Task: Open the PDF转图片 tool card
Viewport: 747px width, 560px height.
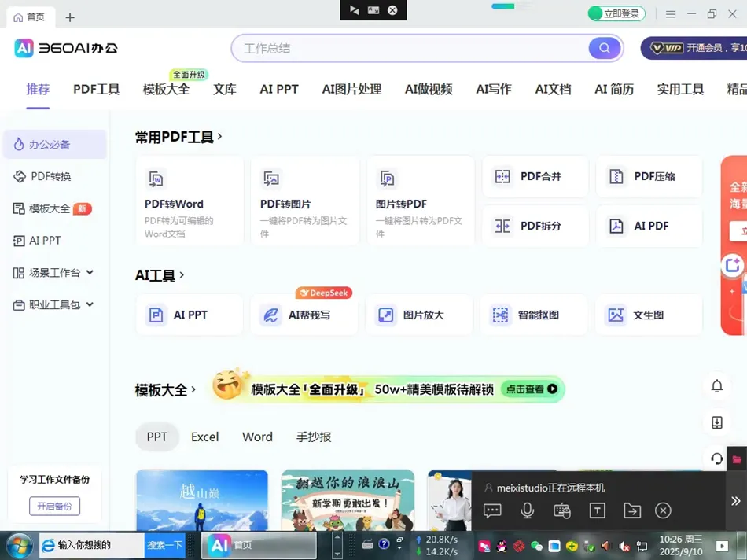Action: [x=305, y=201]
